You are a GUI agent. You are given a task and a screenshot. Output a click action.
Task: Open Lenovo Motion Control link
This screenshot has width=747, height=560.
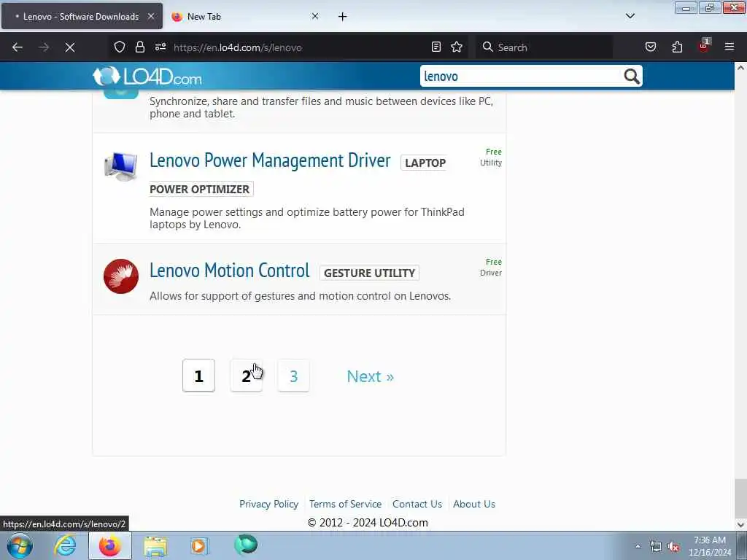click(229, 271)
